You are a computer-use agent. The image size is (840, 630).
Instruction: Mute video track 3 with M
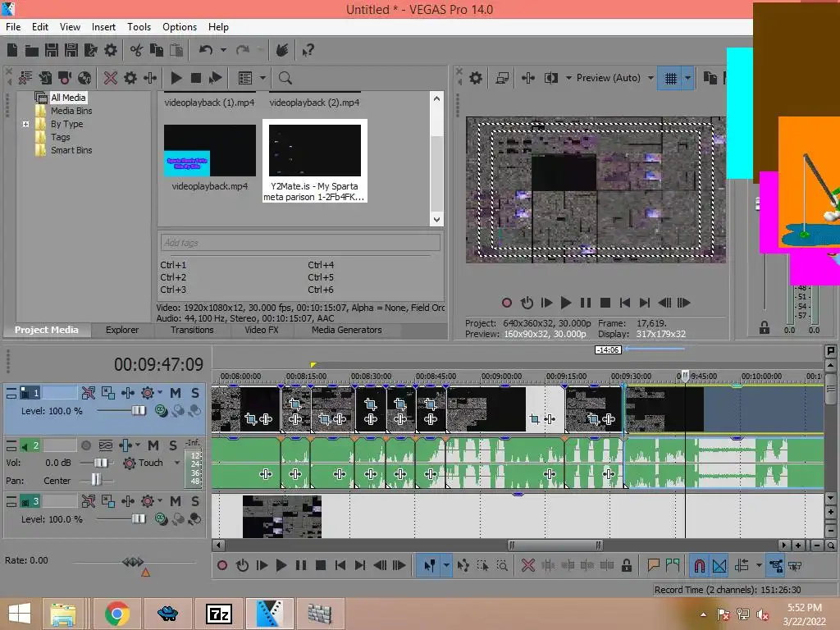(x=176, y=501)
